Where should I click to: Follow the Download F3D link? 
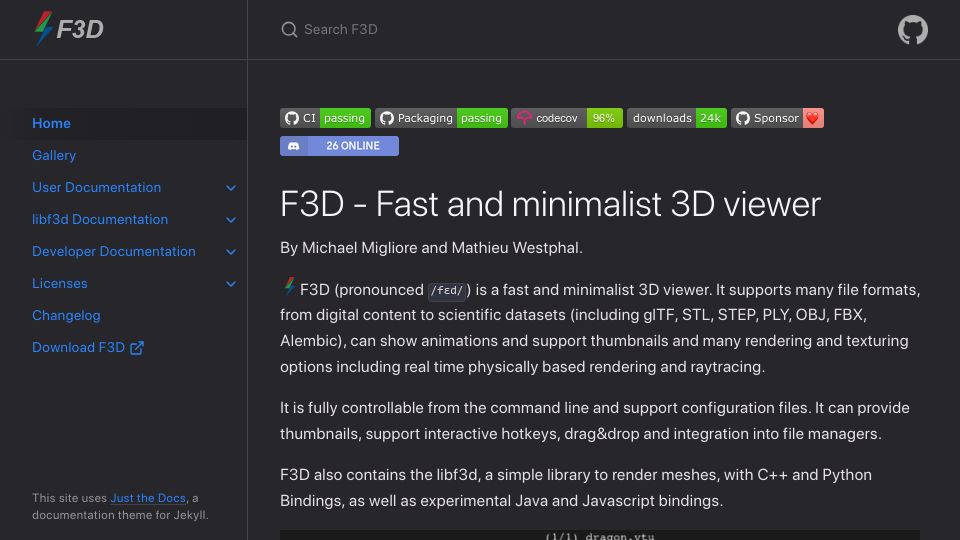pyautogui.click(x=88, y=347)
